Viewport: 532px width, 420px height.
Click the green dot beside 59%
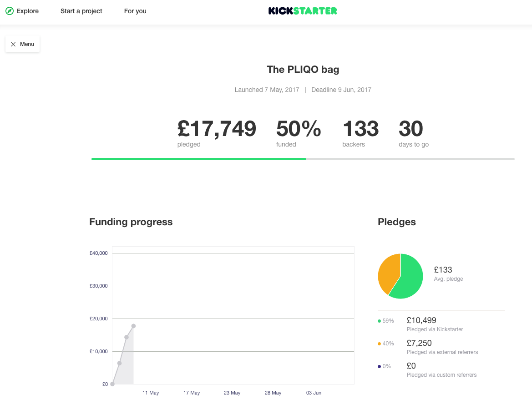tap(380, 321)
